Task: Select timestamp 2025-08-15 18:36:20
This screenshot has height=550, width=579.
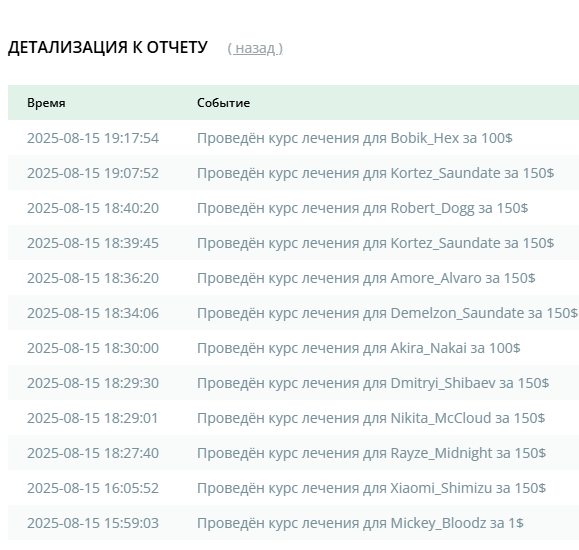Action: coord(93,278)
